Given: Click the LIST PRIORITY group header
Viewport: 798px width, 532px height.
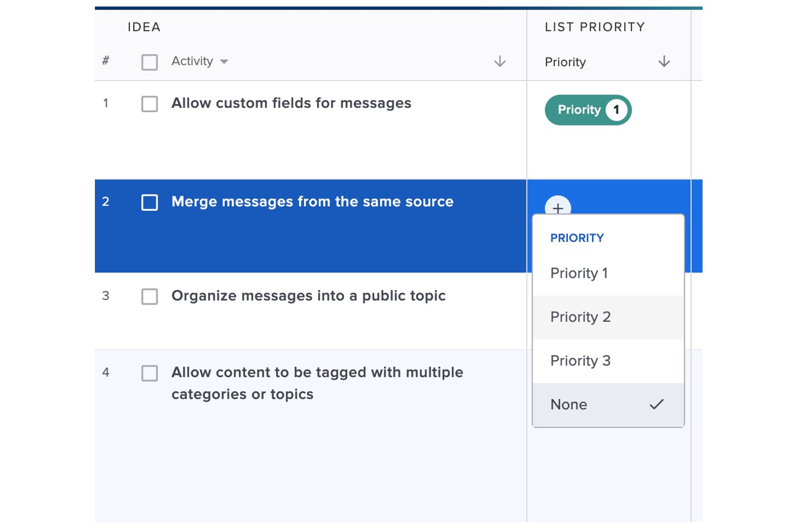Looking at the screenshot, I should click(x=595, y=27).
